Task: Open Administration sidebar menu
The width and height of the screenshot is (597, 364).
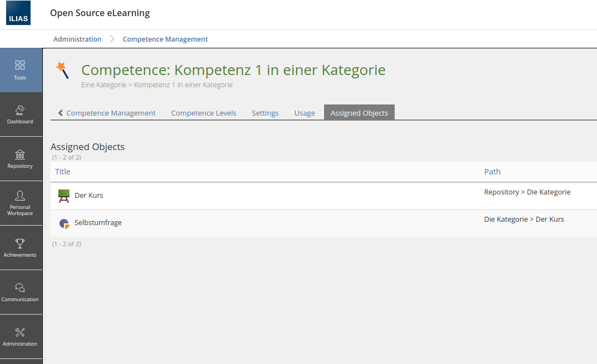Action: [x=21, y=337]
